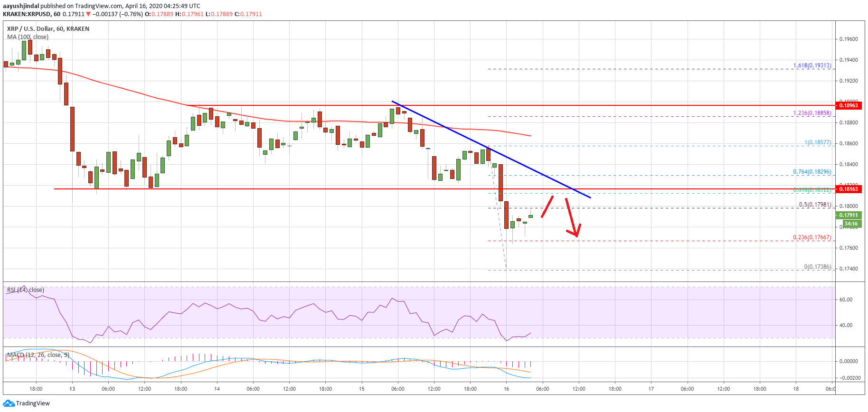Click the C:0.17911 close value in header
This screenshot has height=412, width=868.
(x=248, y=14)
